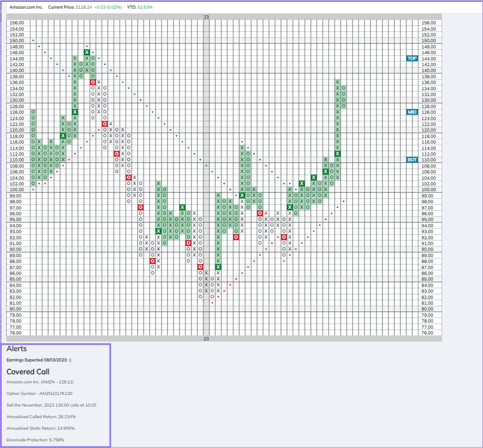Click the Amazon.com Inc. title text

[26, 7]
